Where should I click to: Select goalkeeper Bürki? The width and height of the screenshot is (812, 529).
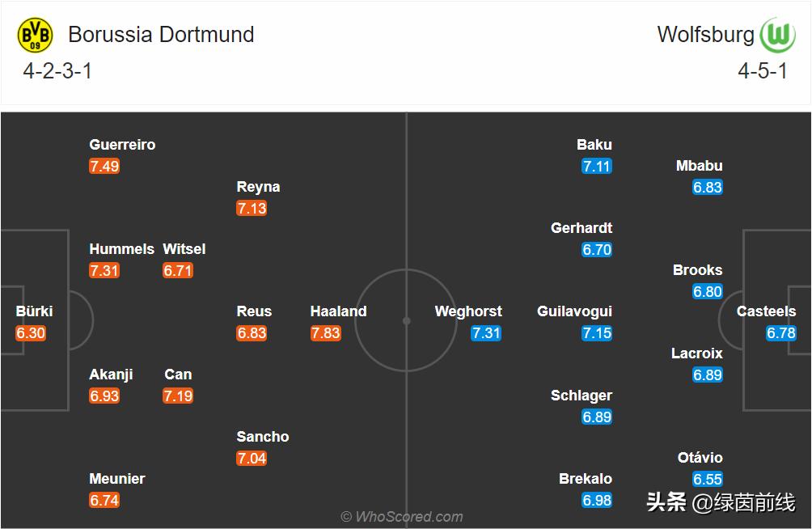coord(34,311)
